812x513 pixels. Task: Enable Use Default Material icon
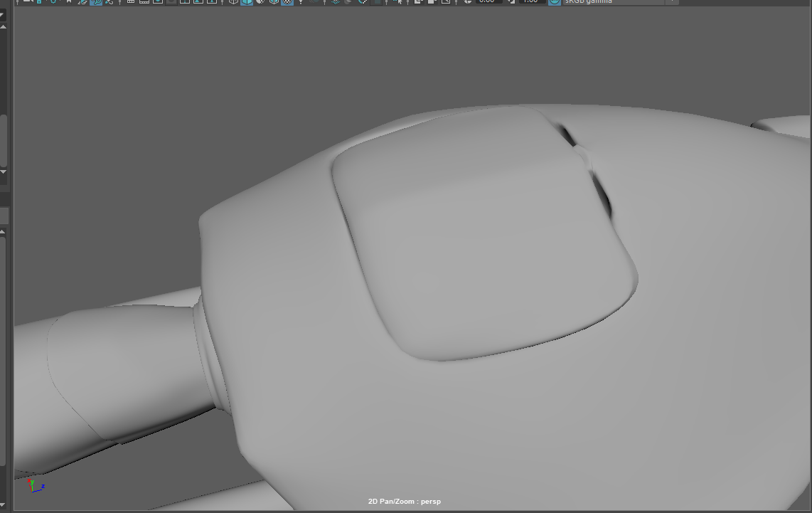click(260, 1)
